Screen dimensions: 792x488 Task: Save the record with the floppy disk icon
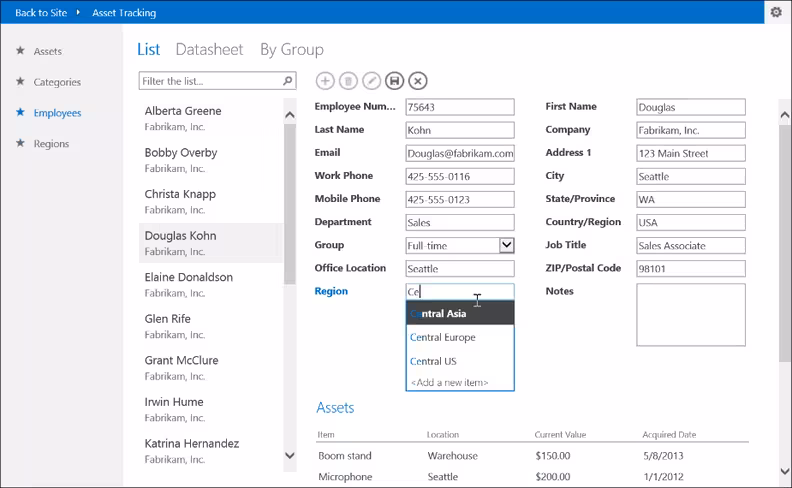click(394, 81)
